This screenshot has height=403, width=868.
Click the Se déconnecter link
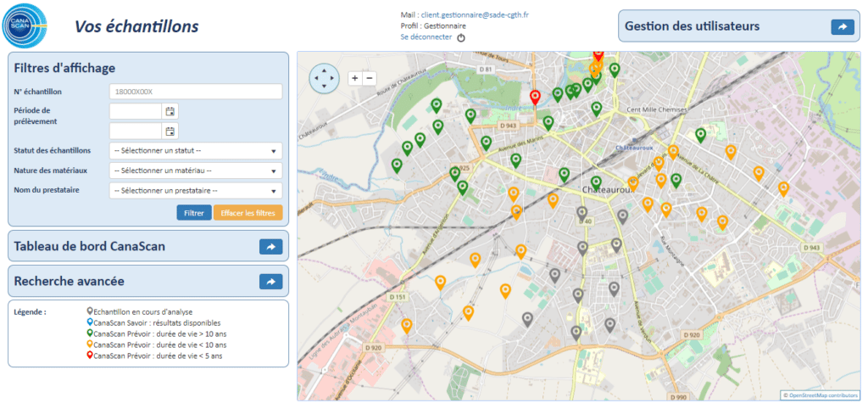(x=426, y=37)
